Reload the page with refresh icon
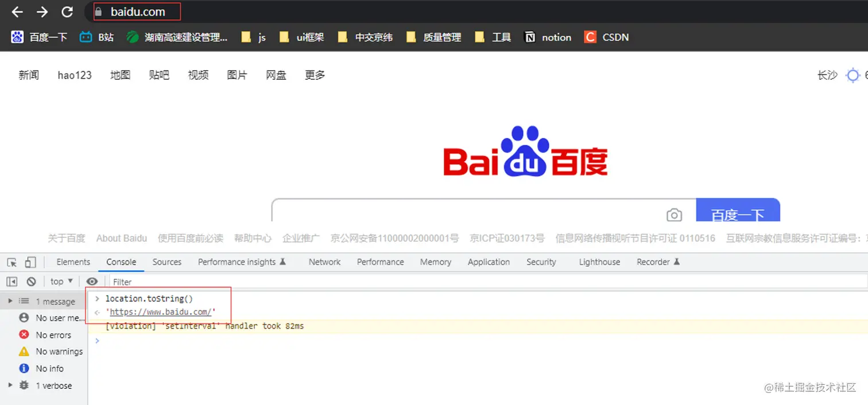The width and height of the screenshot is (868, 405). [x=67, y=11]
